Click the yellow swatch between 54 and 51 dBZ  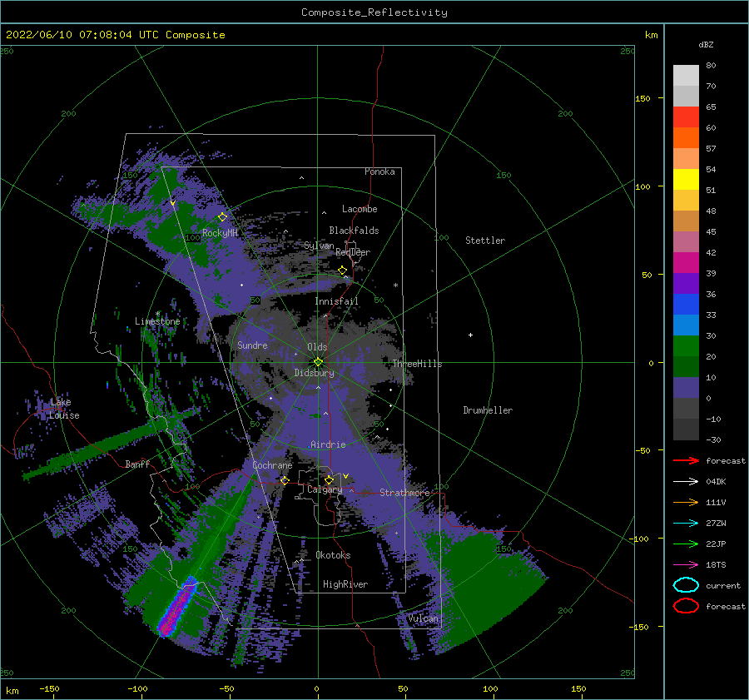[686, 180]
